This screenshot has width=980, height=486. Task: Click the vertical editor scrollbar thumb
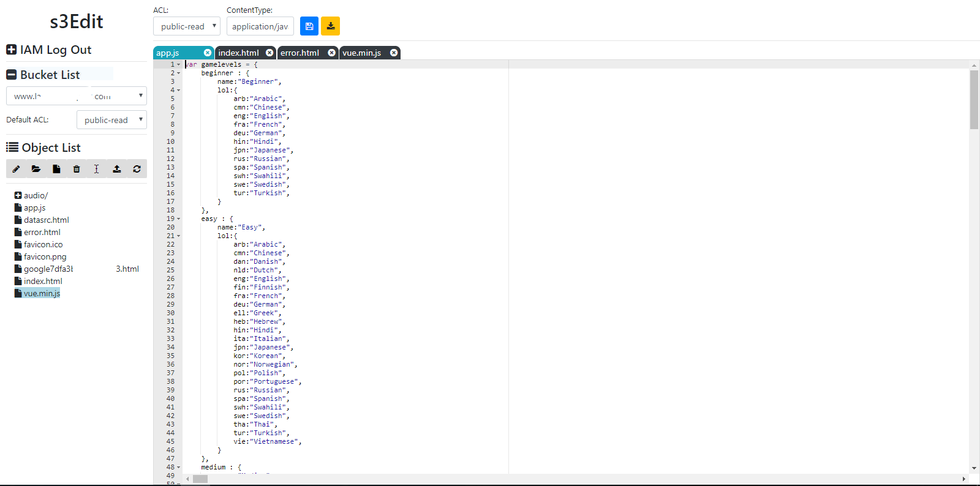coord(974,100)
